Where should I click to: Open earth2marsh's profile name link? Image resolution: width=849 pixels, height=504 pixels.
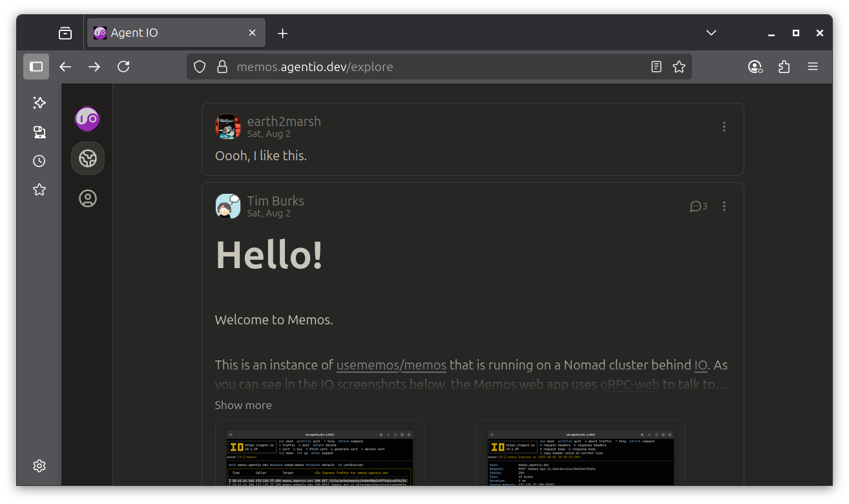[284, 121]
